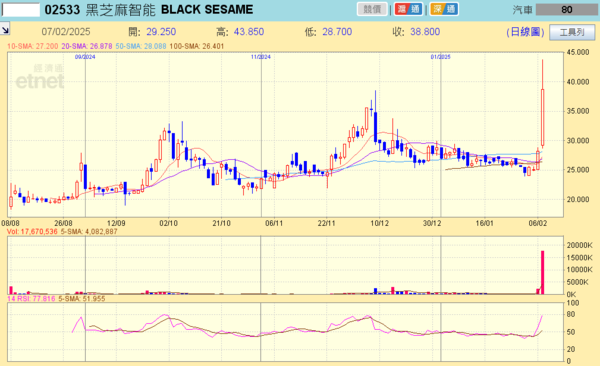The height and width of the screenshot is (366, 600).
Task: Click the 14 RSI: 77.816 label
Action: pyautogui.click(x=31, y=299)
